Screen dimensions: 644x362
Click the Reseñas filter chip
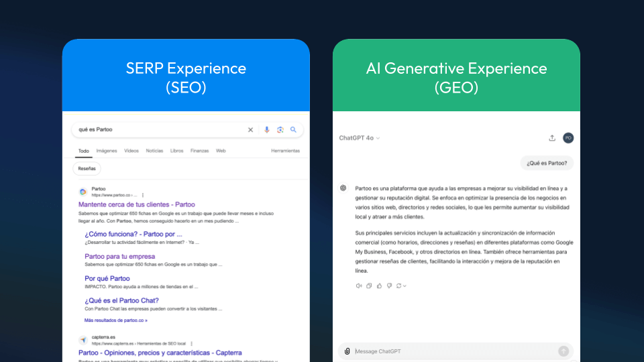point(87,169)
